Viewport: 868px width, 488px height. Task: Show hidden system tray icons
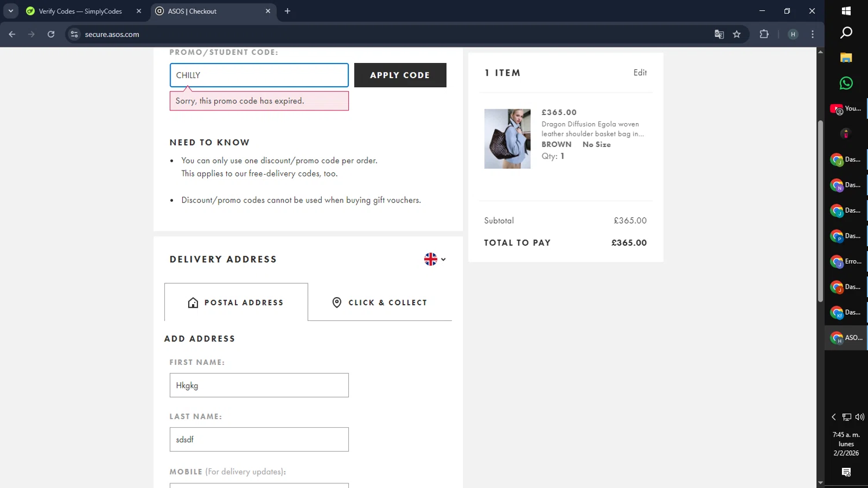point(833,417)
